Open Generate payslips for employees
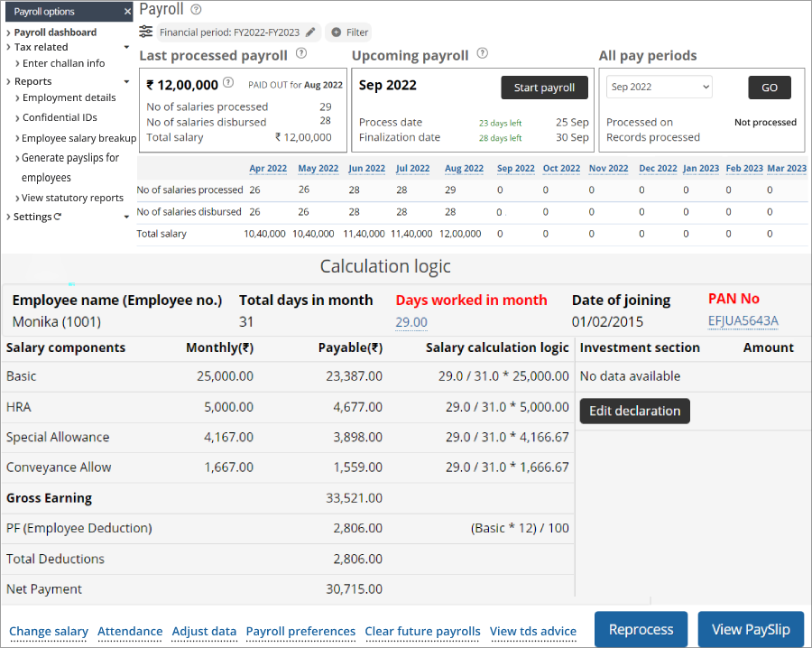This screenshot has height=648, width=812. [70, 167]
